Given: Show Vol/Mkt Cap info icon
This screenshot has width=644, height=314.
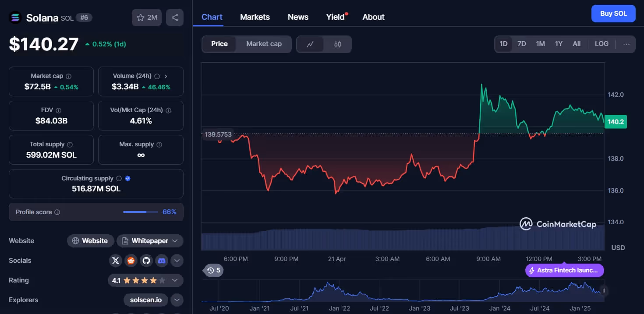Looking at the screenshot, I should pos(168,110).
